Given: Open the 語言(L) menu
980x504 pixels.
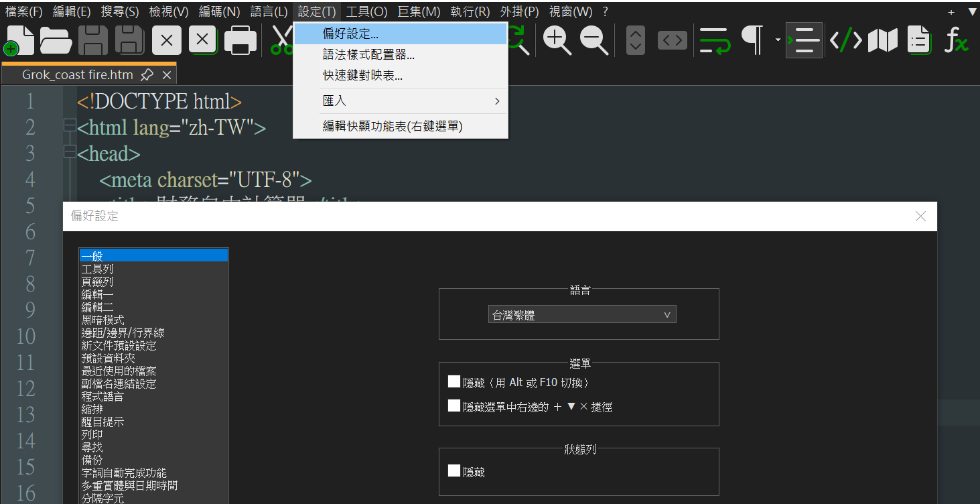Looking at the screenshot, I should 269,11.
